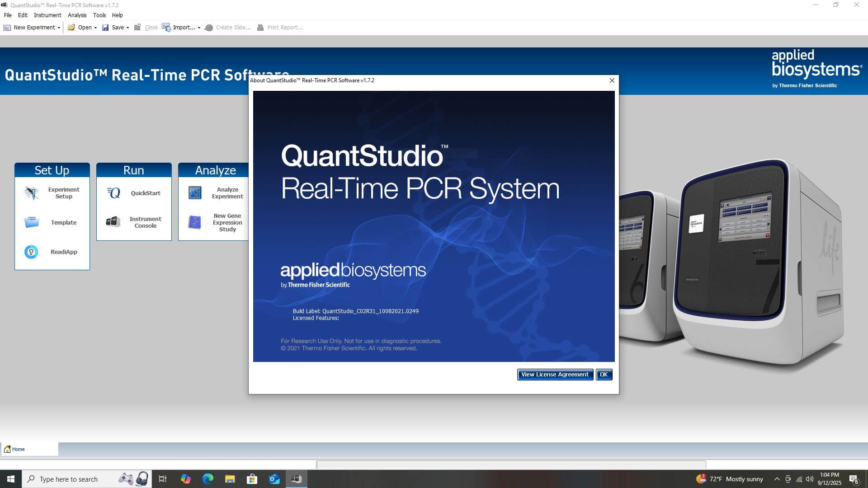Expand the Save dropdown arrow
This screenshot has height=488, width=868.
coord(127,28)
